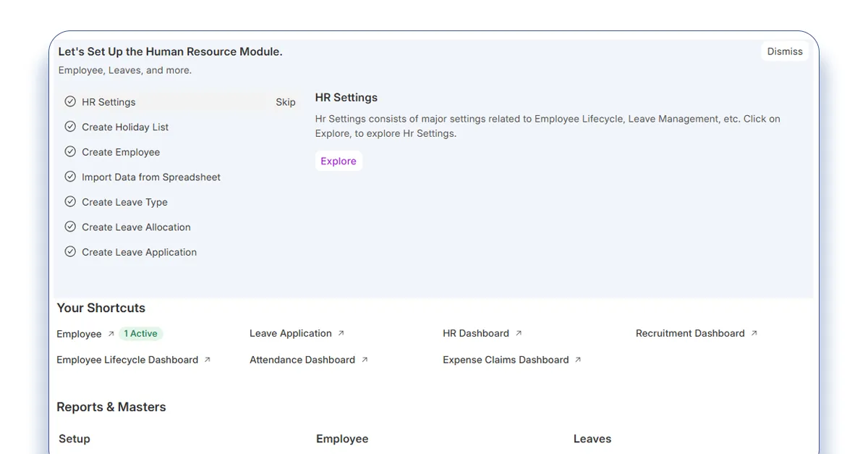Open the Employee Lifecycle Dashboard shortcut
This screenshot has height=454, width=868.
click(127, 360)
